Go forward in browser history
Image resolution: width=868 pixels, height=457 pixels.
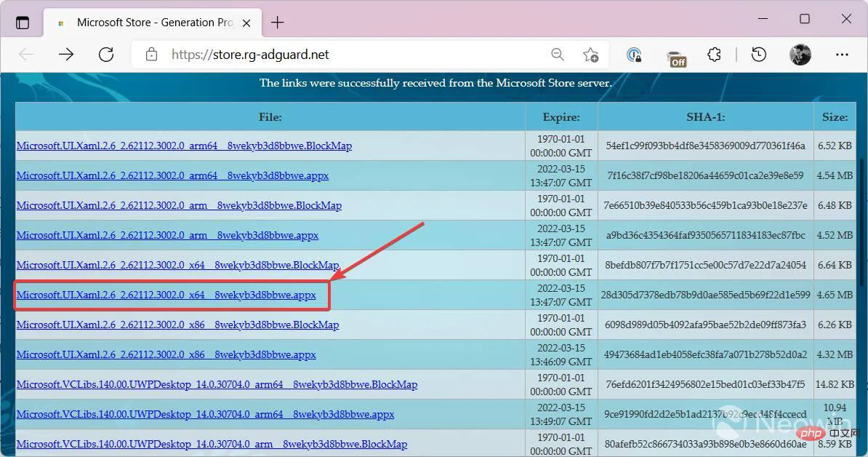pyautogui.click(x=66, y=55)
